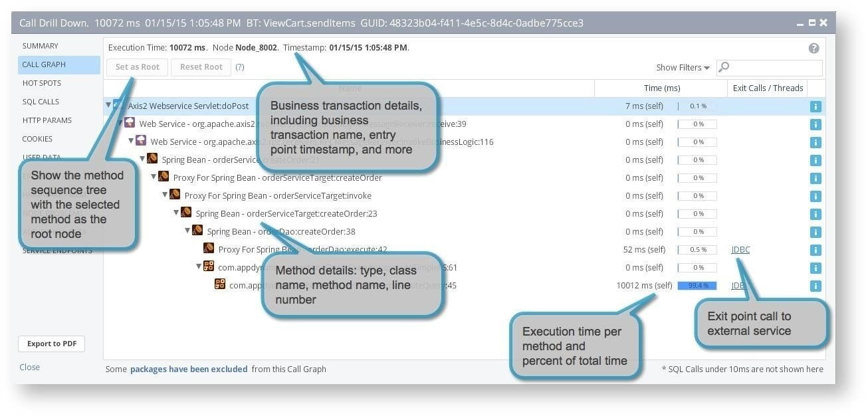This screenshot has height=416, width=868.
Task: Open the help question mark icon
Action: [x=814, y=48]
